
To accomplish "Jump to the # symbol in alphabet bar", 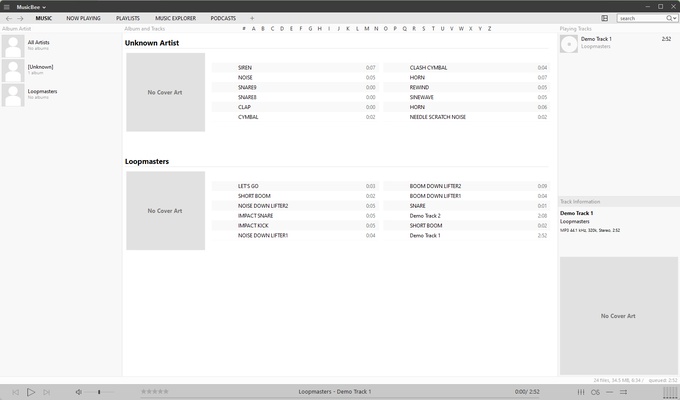I will tap(244, 29).
